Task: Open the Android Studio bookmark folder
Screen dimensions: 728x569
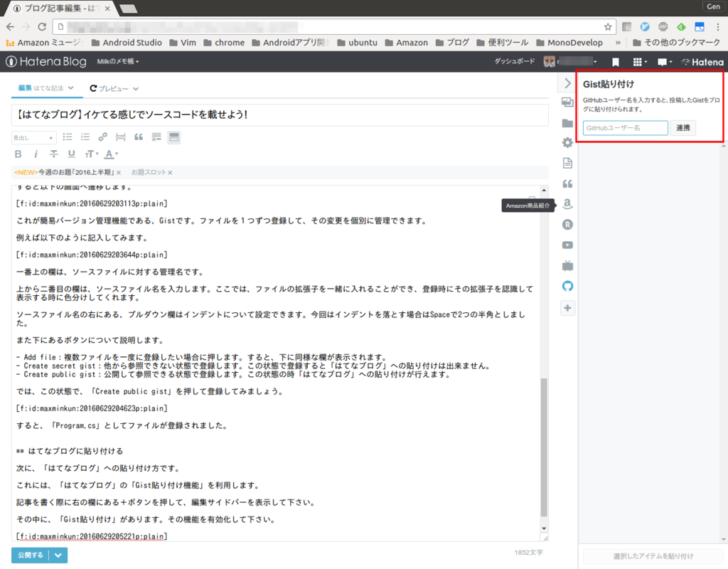Action: pos(127,43)
